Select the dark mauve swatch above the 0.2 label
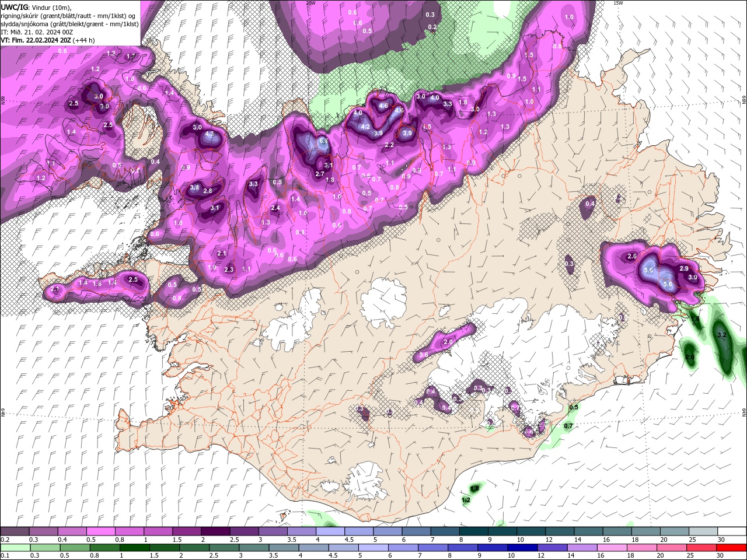Screen dimensions: 747x560 pos(15,531)
